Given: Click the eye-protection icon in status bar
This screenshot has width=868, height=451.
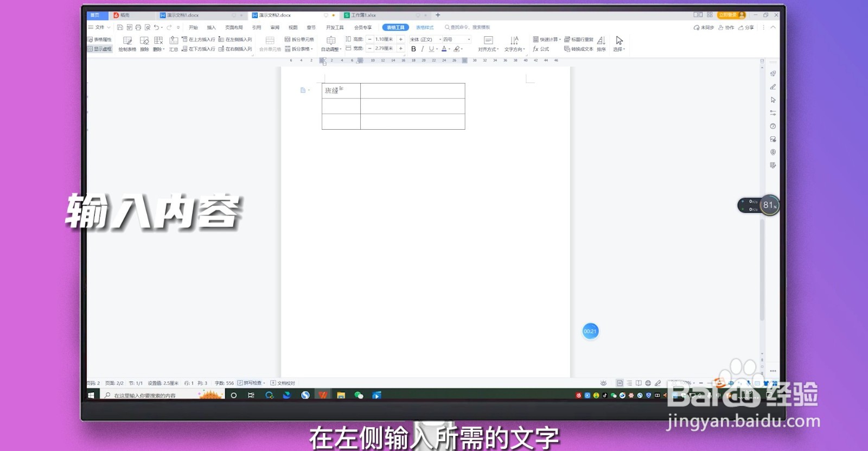Looking at the screenshot, I should [603, 383].
